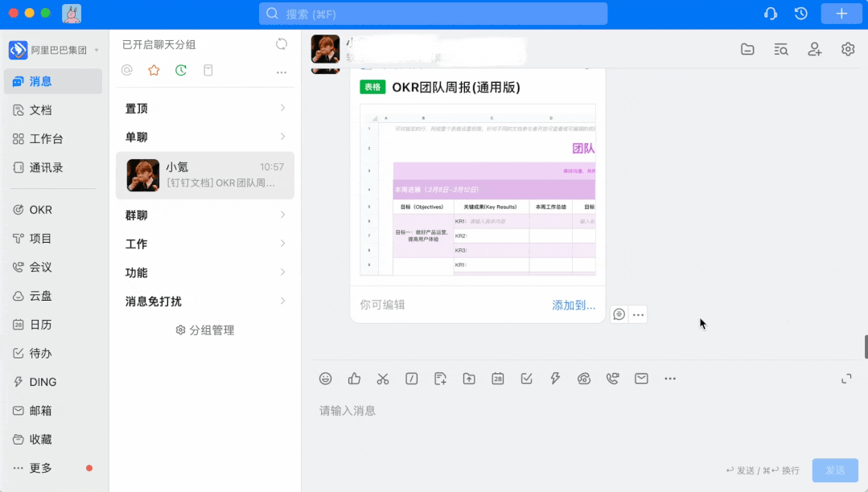Viewport: 868px width, 492px height.
Task: Open 分组管理 group management
Action: tap(205, 330)
